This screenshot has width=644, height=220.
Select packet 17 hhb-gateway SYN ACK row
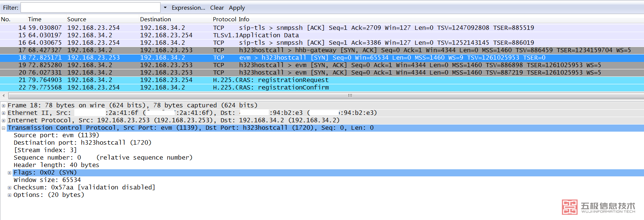(322, 50)
